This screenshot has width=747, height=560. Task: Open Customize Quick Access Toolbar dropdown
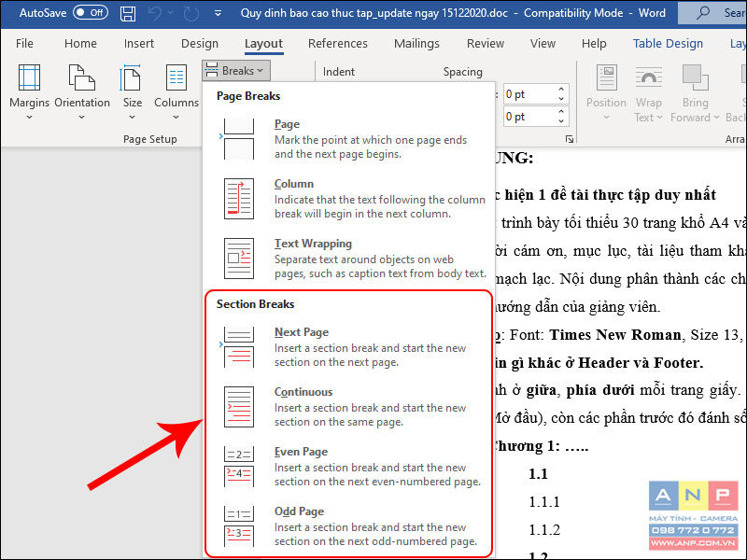point(218,13)
